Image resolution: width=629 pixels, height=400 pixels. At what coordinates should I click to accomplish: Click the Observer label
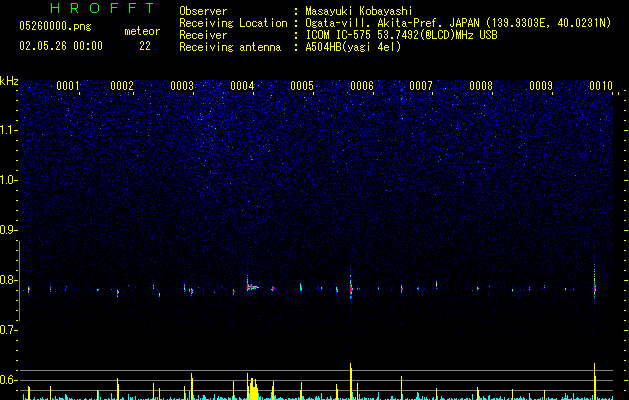coord(203,11)
